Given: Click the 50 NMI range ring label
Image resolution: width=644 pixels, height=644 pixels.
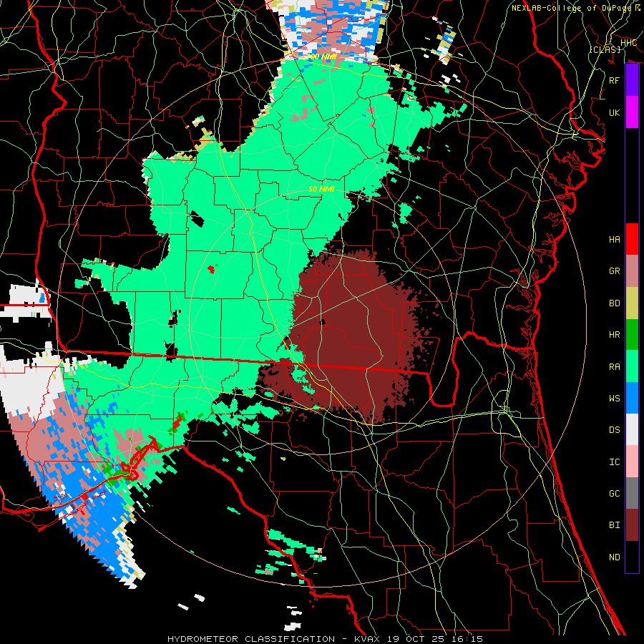Looking at the screenshot, I should [321, 190].
